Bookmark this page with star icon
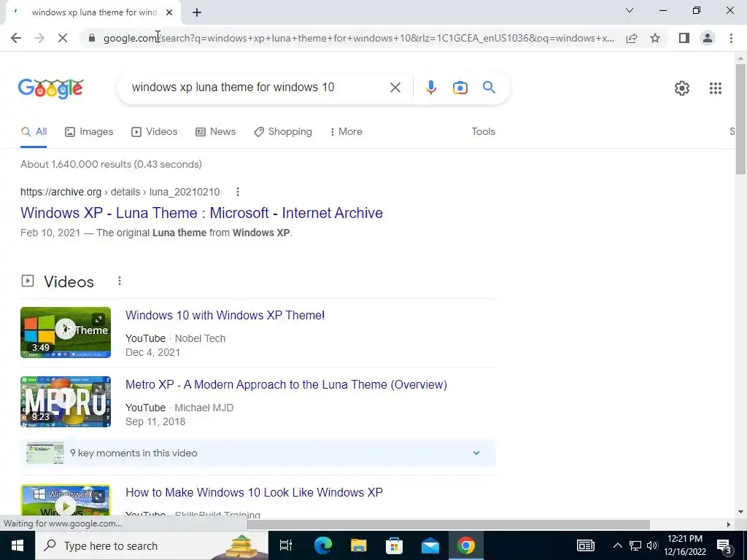 [655, 38]
